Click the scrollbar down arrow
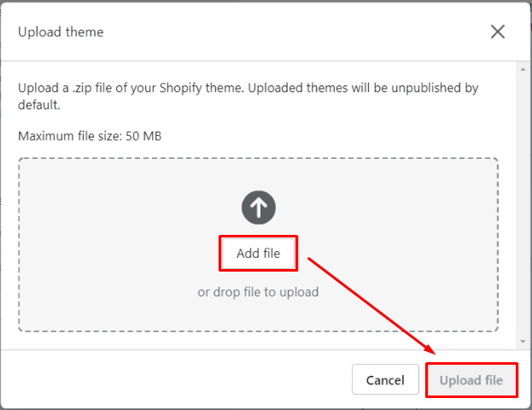Image resolution: width=532 pixels, height=410 pixels. [523, 341]
